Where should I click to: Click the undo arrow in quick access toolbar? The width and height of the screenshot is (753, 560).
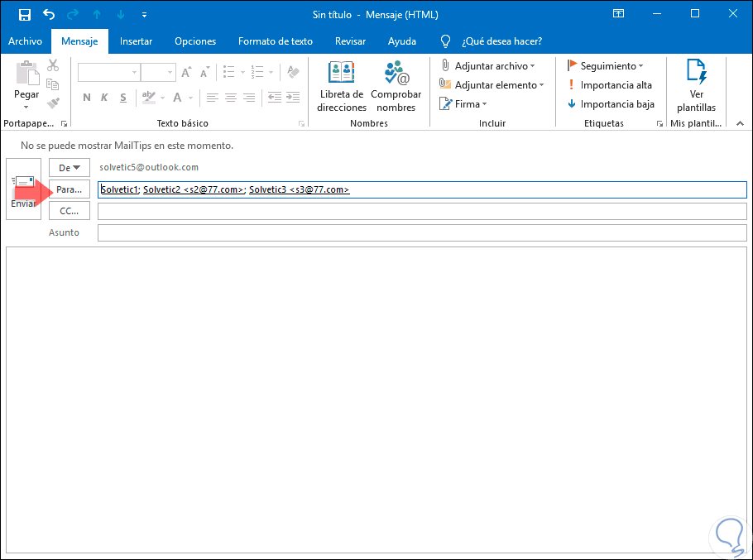coord(48,15)
